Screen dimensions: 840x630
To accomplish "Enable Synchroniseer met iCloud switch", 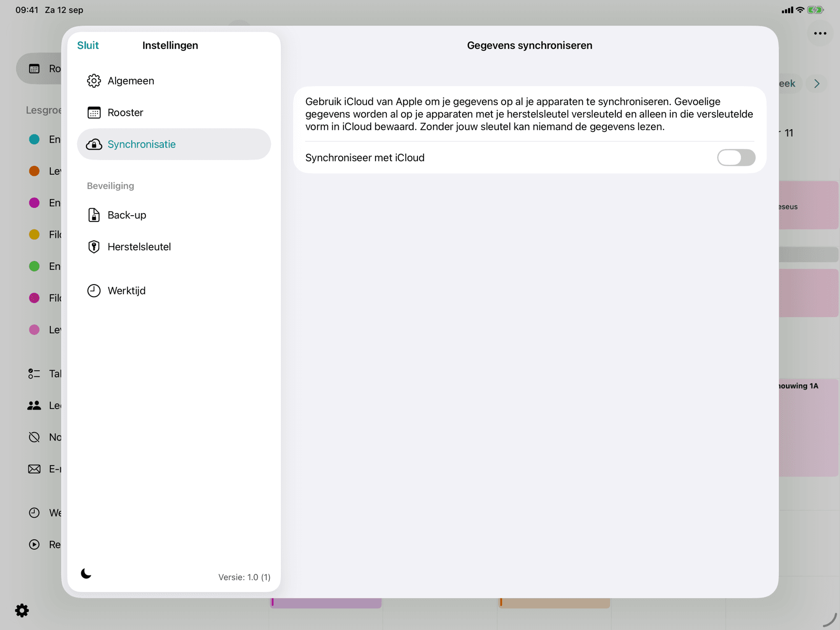I will 736,157.
